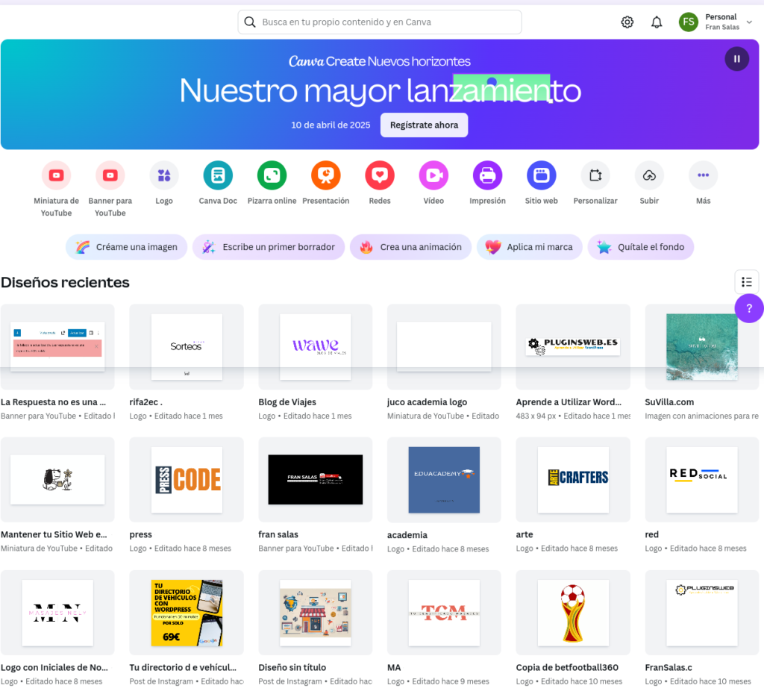
Task: Open the SuVilla.com design thumbnail
Action: coord(701,346)
